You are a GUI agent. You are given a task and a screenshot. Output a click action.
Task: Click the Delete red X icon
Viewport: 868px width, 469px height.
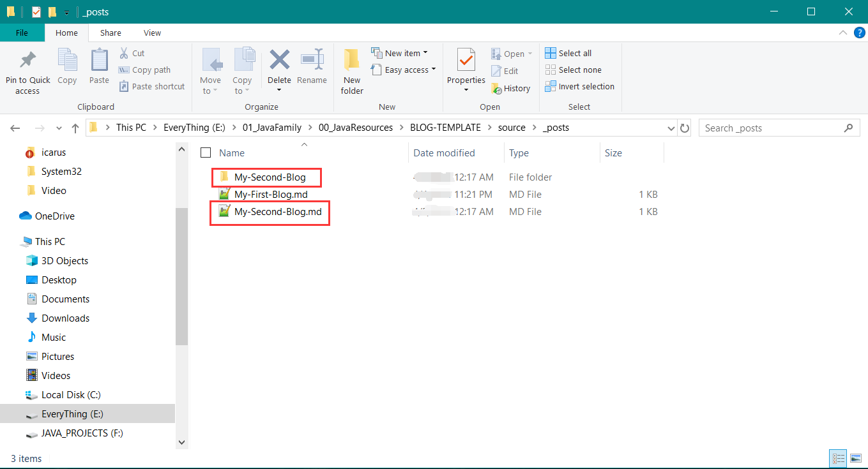pyautogui.click(x=279, y=61)
